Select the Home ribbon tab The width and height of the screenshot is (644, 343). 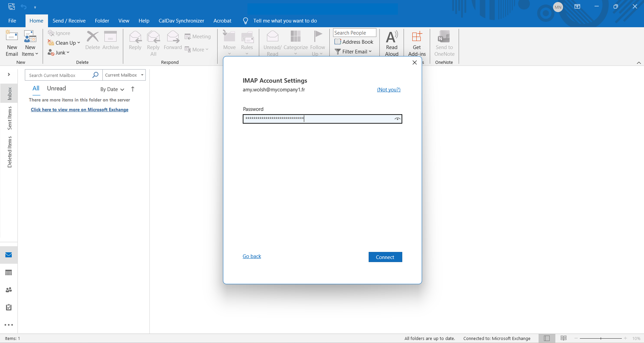click(36, 21)
